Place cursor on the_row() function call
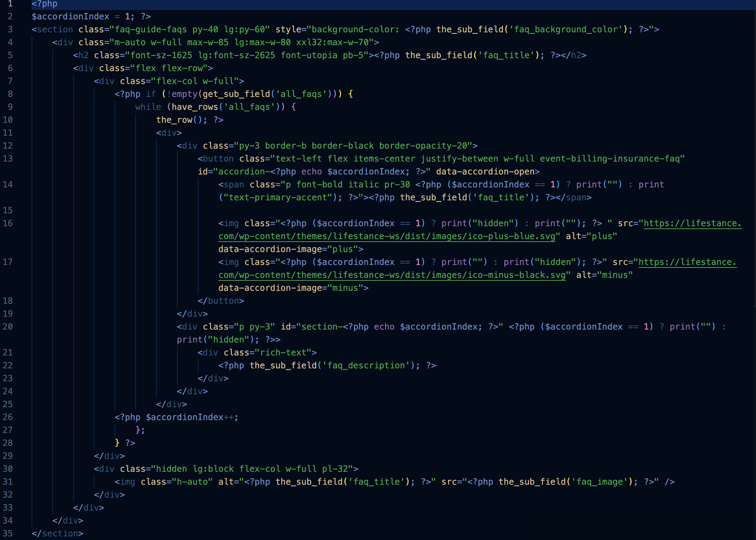 (174, 120)
